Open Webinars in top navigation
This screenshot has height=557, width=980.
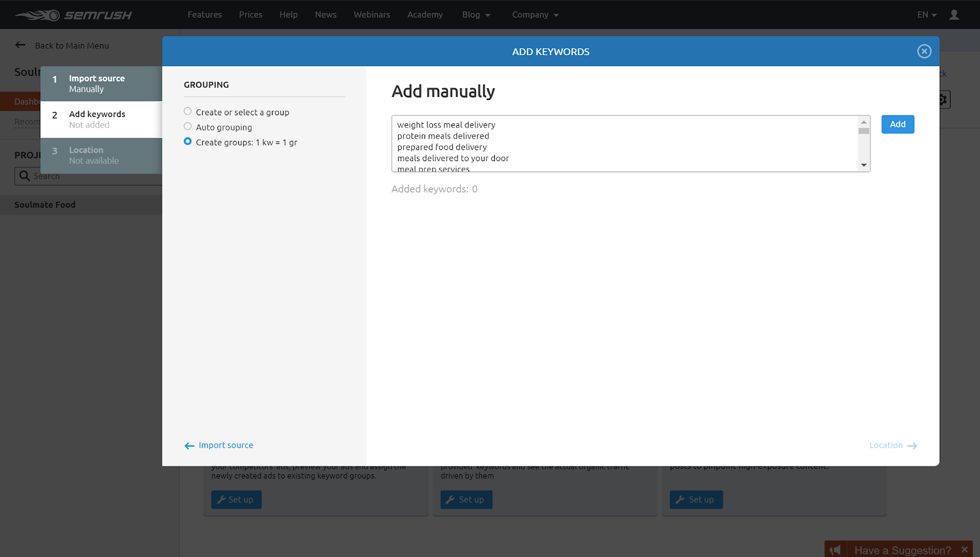coord(372,15)
